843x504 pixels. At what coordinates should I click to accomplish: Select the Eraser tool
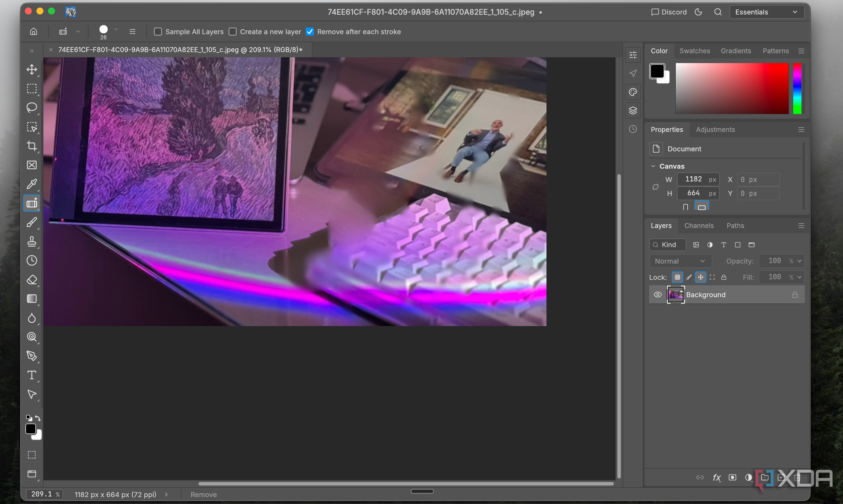click(32, 280)
